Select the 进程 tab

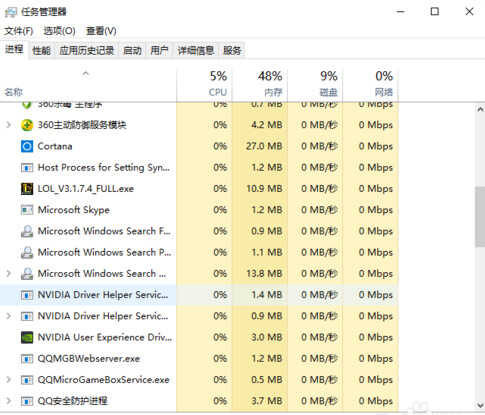click(14, 50)
